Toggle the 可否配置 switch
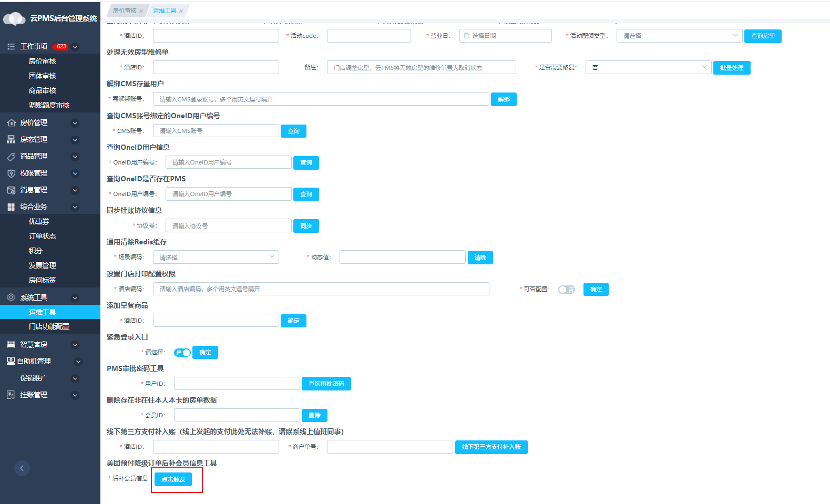This screenshot has height=504, width=830. click(x=567, y=290)
